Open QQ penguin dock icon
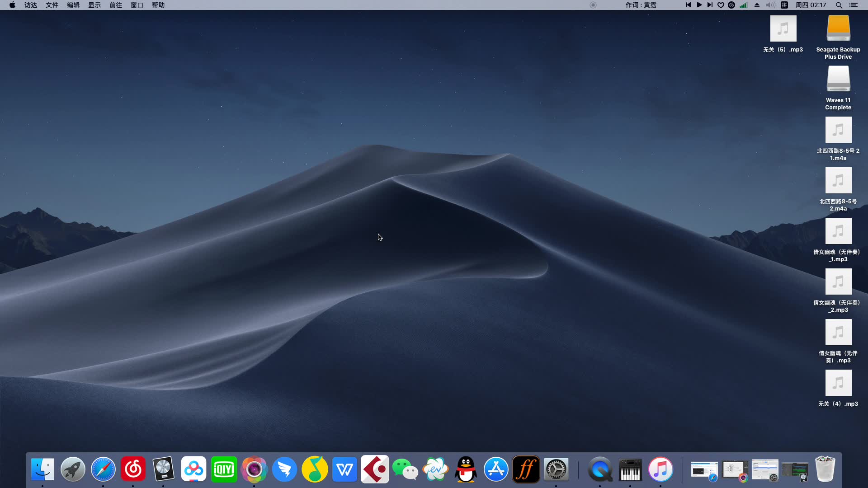 [466, 469]
